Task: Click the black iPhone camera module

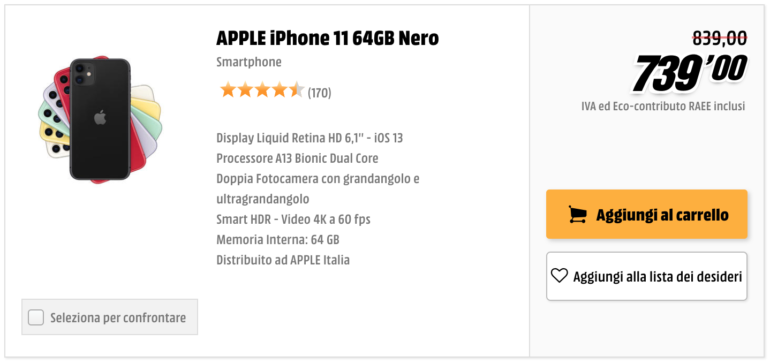Action: [82, 75]
